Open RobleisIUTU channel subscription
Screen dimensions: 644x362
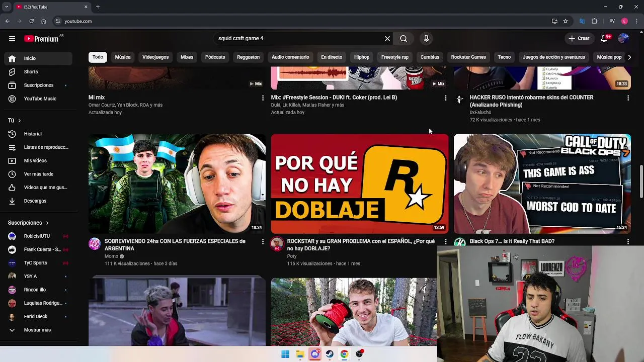pyautogui.click(x=37, y=236)
